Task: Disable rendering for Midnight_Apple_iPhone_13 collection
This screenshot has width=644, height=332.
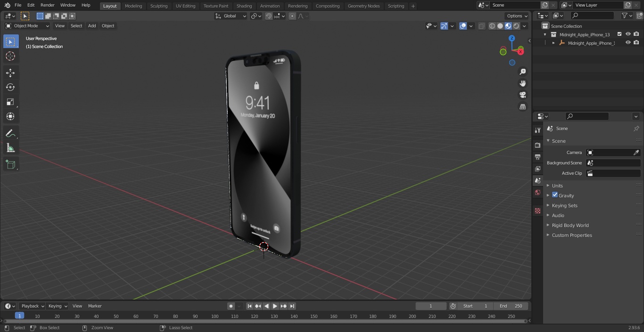Action: click(636, 34)
